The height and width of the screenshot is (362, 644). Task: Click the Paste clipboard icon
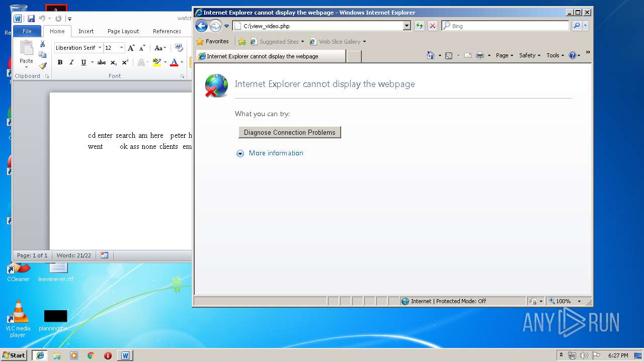coord(26,48)
